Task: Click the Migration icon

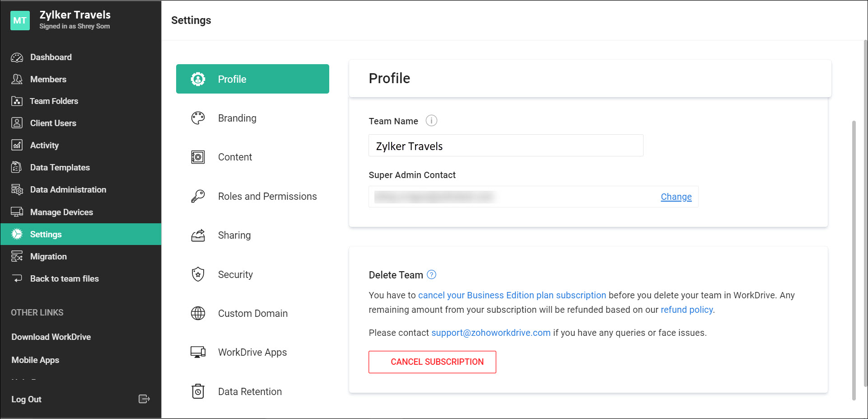Action: 17,256
